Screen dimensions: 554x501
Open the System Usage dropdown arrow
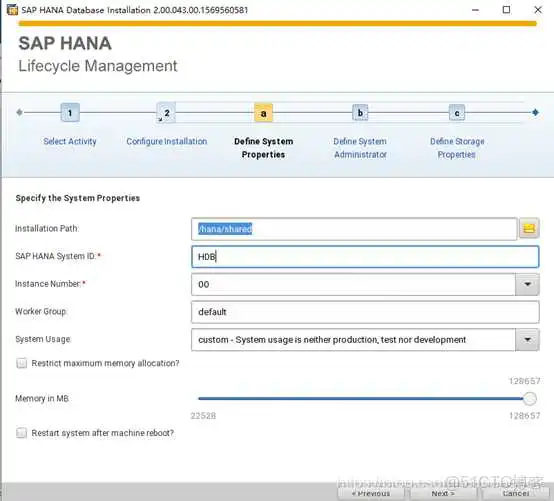(x=527, y=340)
